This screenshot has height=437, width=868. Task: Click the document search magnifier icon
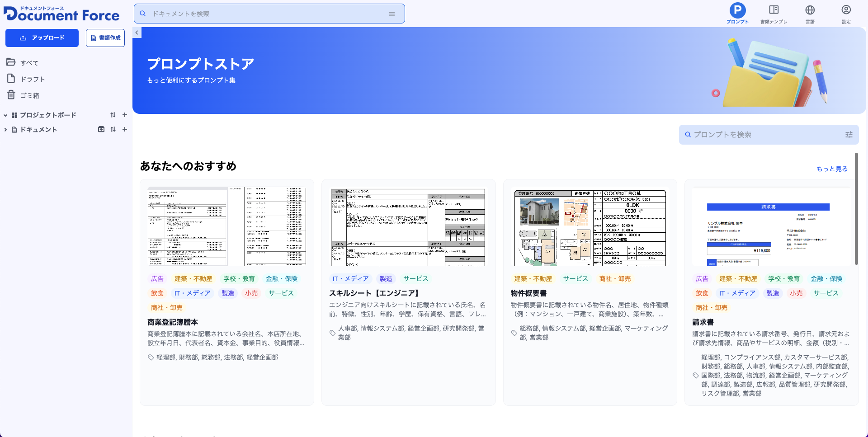tap(142, 14)
